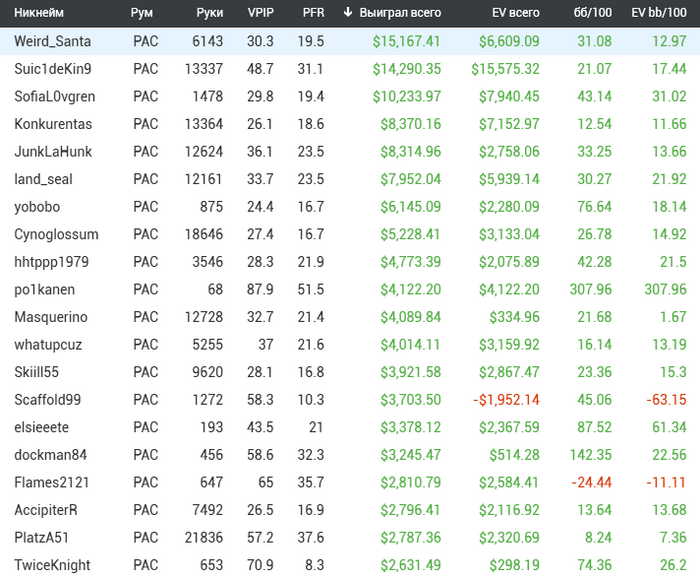Sort by the Выиграл всего header
The width and height of the screenshot is (700, 578).
click(400, 12)
